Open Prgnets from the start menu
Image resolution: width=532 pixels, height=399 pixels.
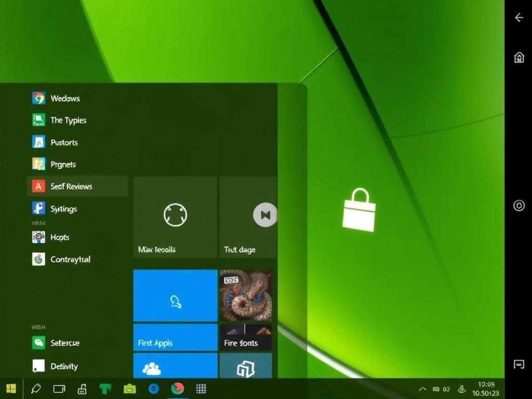click(62, 164)
